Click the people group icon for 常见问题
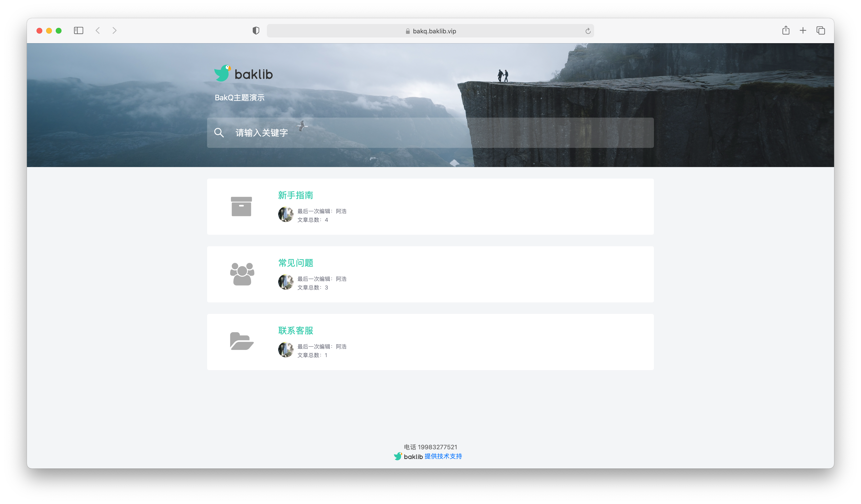Image resolution: width=861 pixels, height=504 pixels. 242,274
